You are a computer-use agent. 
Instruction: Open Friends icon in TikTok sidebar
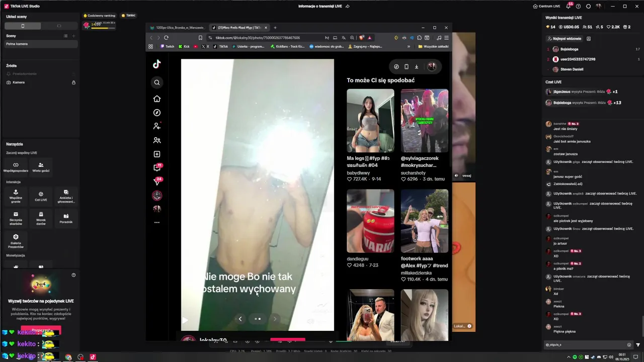coord(157,140)
